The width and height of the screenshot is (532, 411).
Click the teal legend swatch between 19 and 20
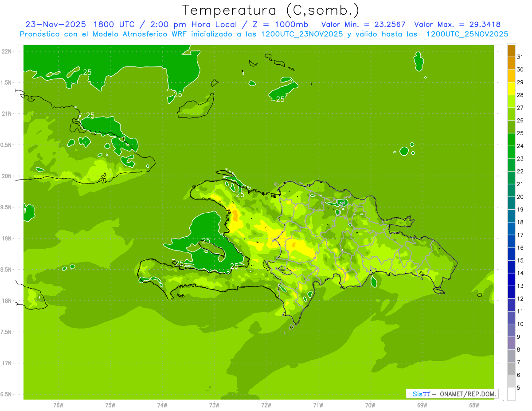pos(511,203)
